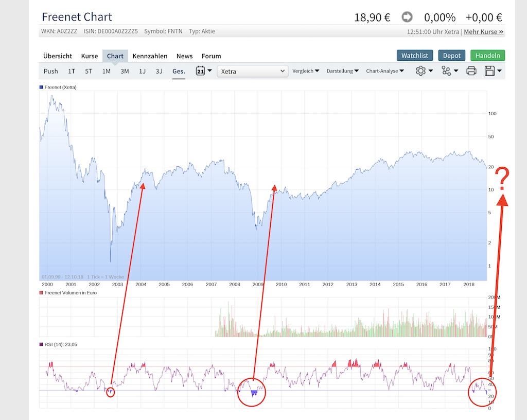Screen dimensions: 527x420
Task: Click the +0,00 € absolute change value
Action: pyautogui.click(x=484, y=17)
